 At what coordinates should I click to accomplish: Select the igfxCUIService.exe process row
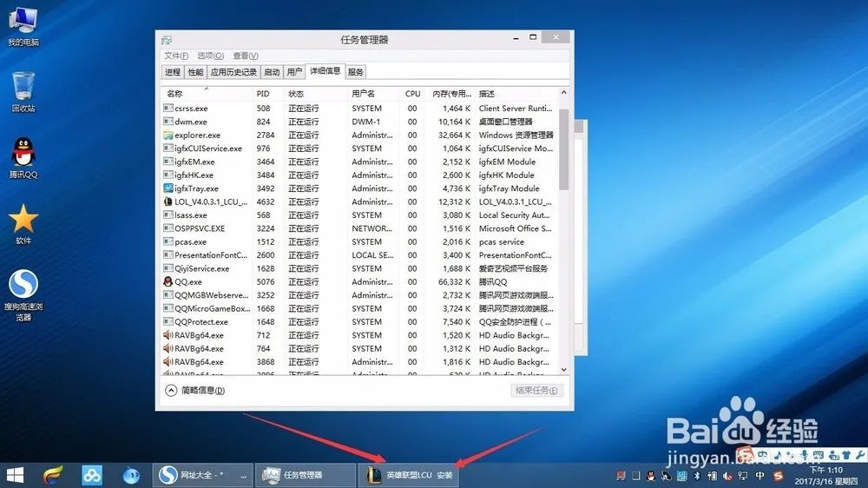pyautogui.click(x=359, y=148)
